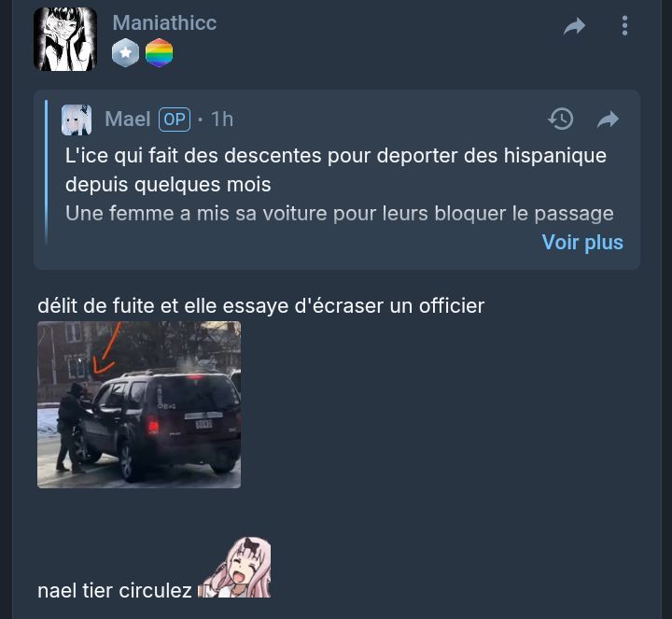
Task: Click the 1h timestamp in the quote
Action: [x=222, y=120]
